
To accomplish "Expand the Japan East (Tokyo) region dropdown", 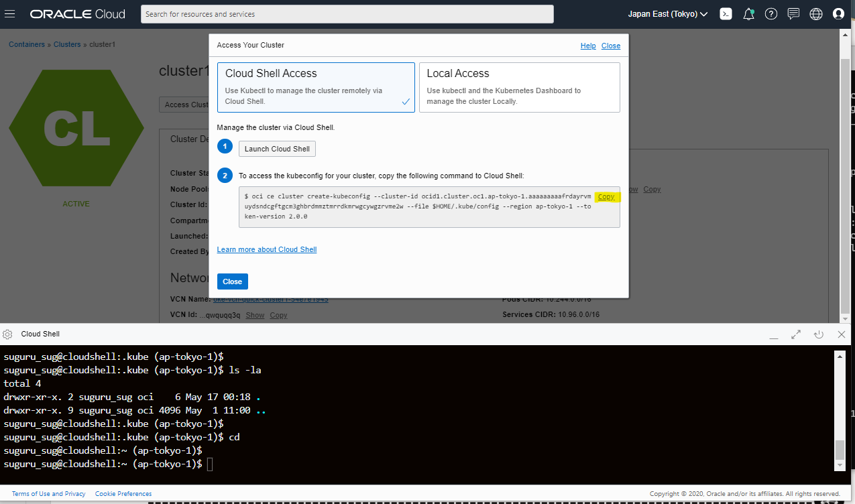I will pos(667,14).
